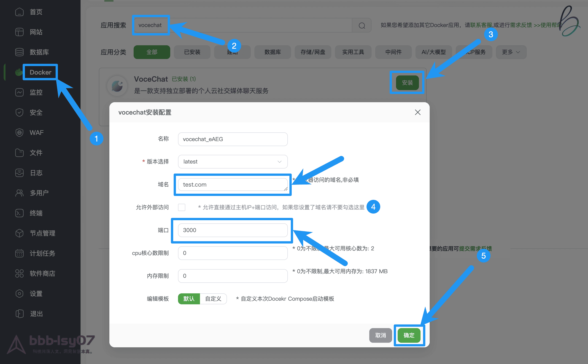588x364 pixels.
Task: Select the AI/大模型 category tab
Action: pos(433,52)
